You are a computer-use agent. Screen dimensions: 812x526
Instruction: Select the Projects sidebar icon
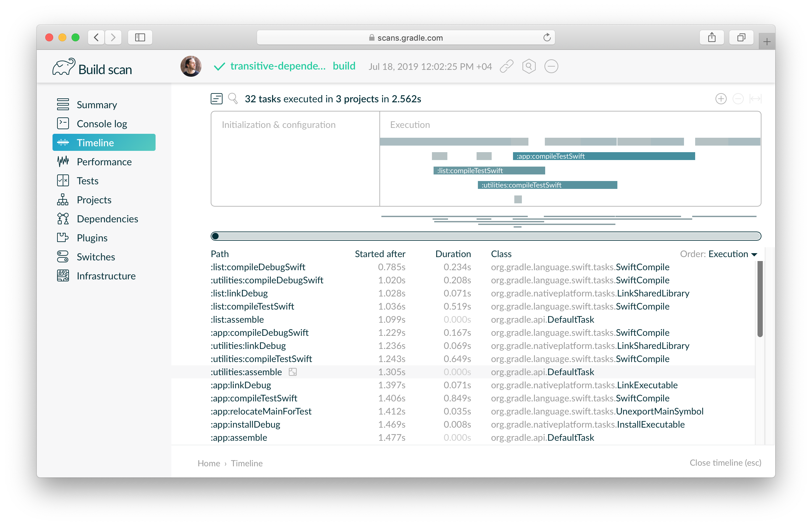coord(63,200)
